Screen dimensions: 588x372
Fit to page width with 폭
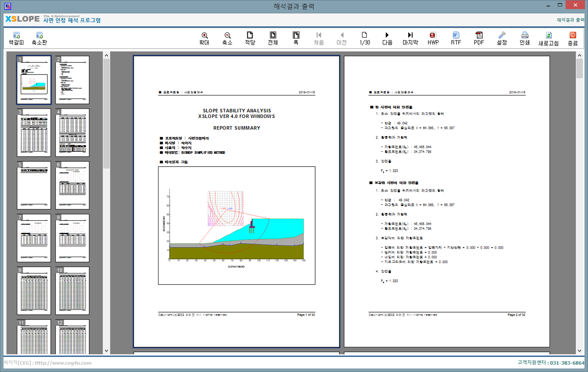coord(296,38)
